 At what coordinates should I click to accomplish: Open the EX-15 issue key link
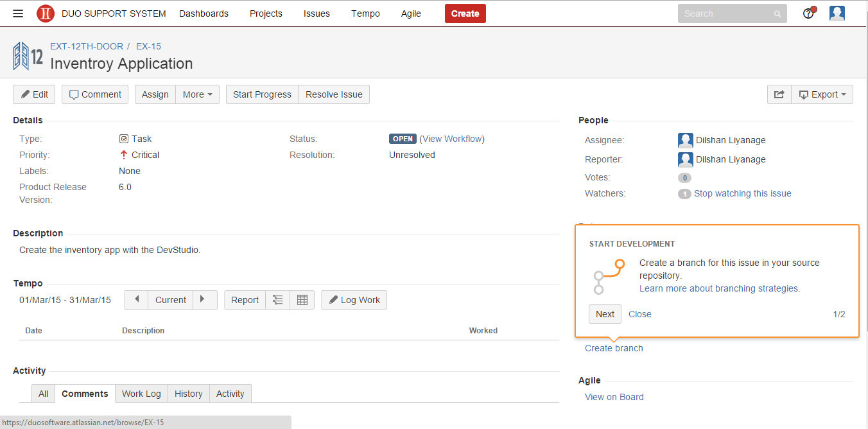tap(148, 46)
